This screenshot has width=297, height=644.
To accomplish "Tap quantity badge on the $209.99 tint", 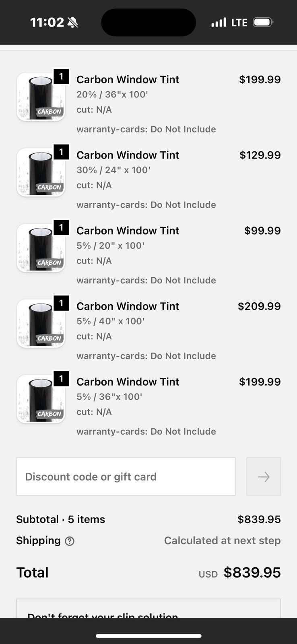I will coord(61,303).
